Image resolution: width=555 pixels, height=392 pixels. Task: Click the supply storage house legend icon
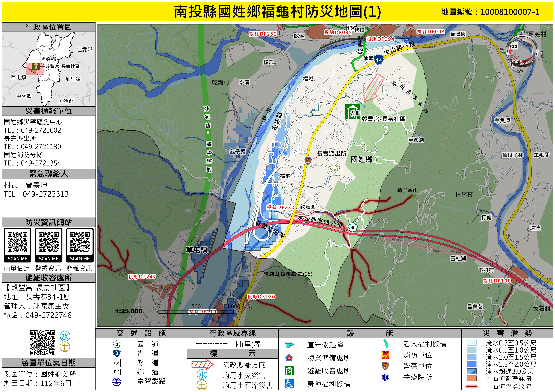click(x=289, y=358)
